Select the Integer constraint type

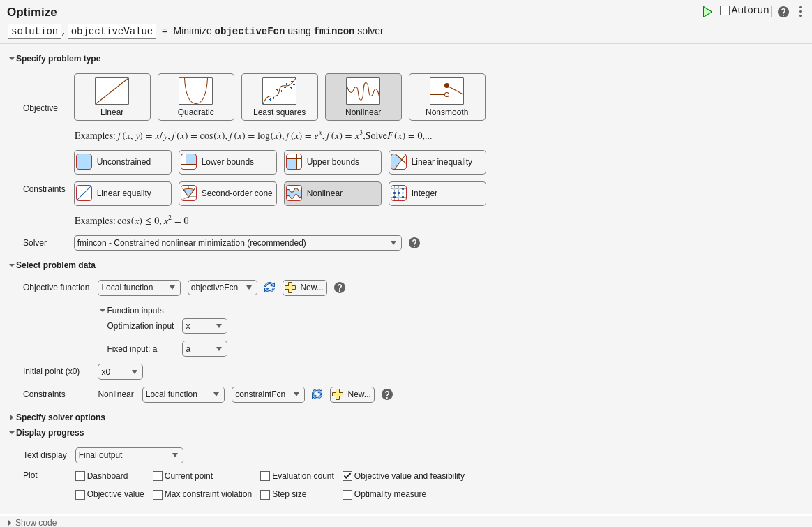pos(437,193)
